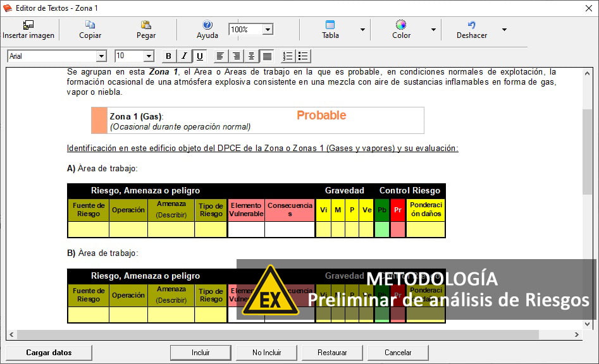Expand the Deshacer dropdown arrow

[504, 29]
